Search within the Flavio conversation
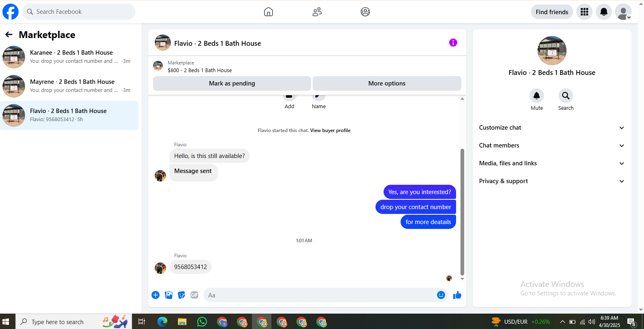This screenshot has width=644, height=329. pos(566,96)
